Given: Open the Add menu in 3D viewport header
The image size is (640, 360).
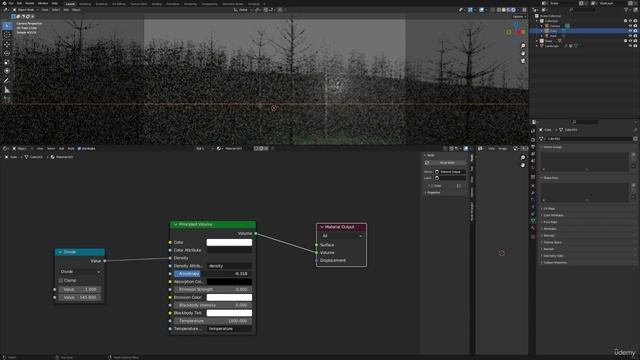Looking at the screenshot, I should tap(66, 10).
